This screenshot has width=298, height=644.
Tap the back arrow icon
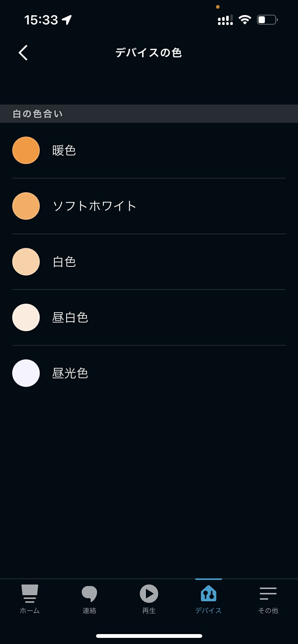pyautogui.click(x=23, y=53)
